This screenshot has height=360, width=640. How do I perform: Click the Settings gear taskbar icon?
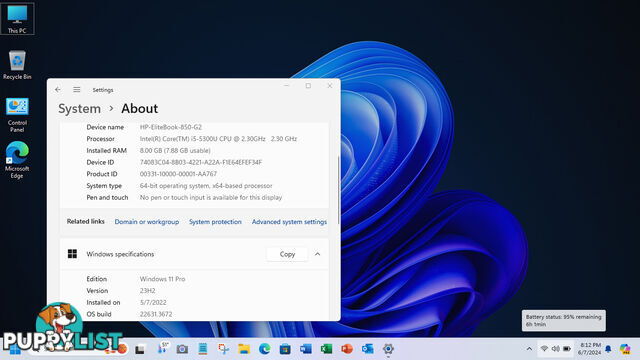(388, 349)
